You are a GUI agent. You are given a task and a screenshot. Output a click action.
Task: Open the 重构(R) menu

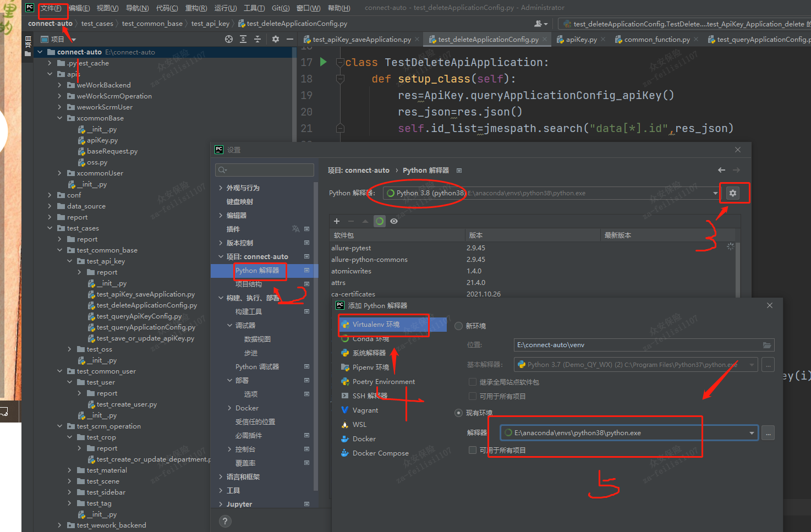click(196, 8)
